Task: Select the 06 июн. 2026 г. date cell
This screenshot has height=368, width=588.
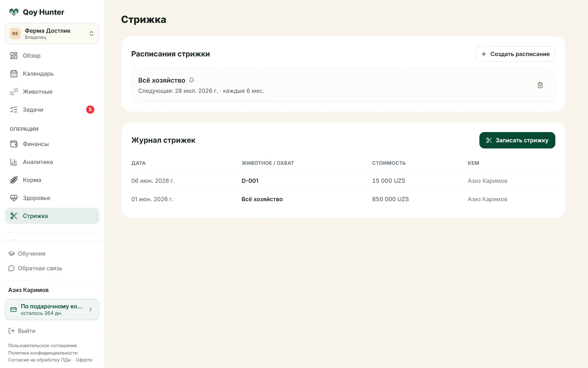Action: pos(153,181)
